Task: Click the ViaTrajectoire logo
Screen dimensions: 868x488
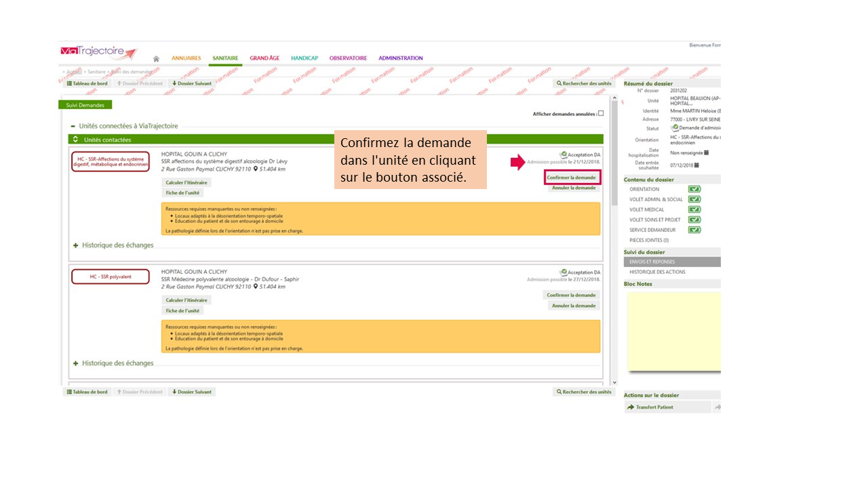Action: (98, 52)
